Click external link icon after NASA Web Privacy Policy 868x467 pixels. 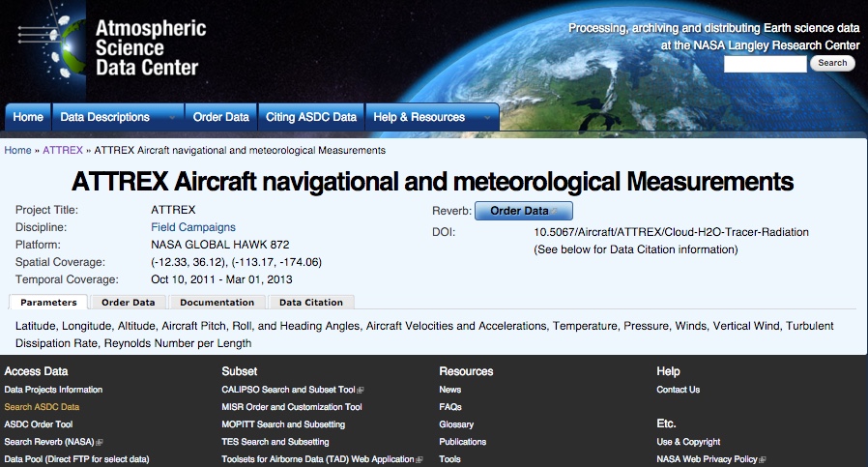tap(763, 460)
